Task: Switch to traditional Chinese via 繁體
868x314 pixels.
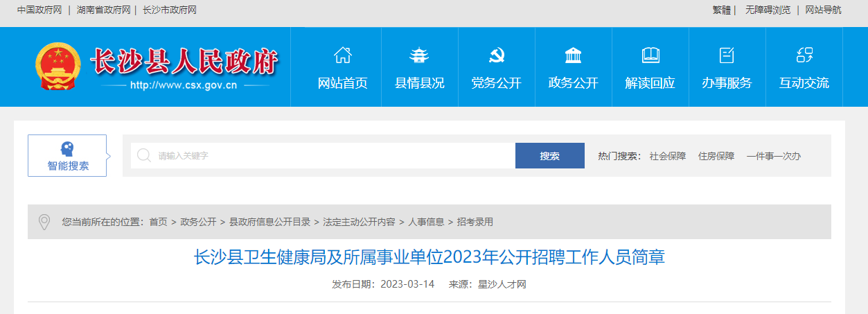Action: click(x=722, y=10)
